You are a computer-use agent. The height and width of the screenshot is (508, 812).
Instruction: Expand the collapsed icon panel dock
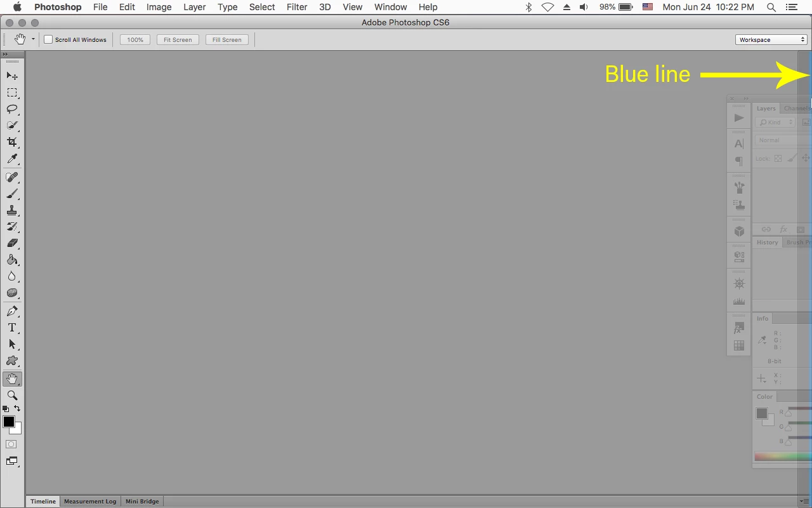746,98
